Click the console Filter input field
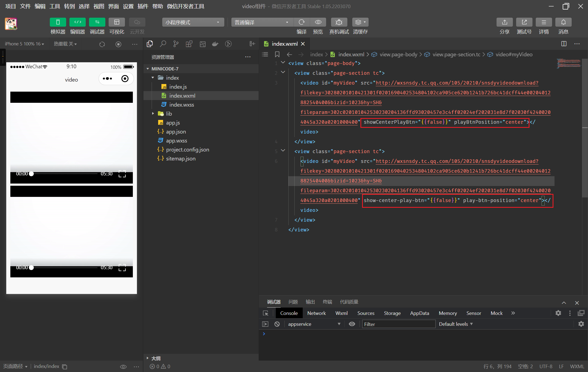 click(398, 324)
